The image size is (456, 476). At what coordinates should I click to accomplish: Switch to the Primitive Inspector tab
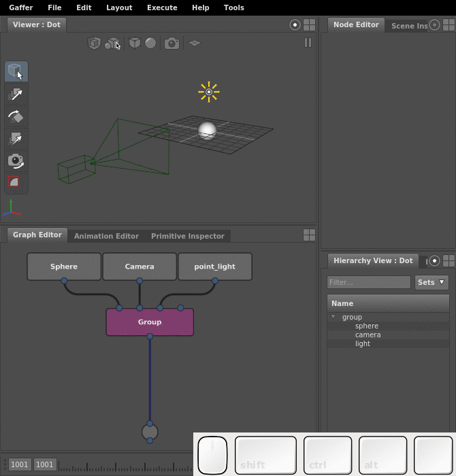click(188, 236)
